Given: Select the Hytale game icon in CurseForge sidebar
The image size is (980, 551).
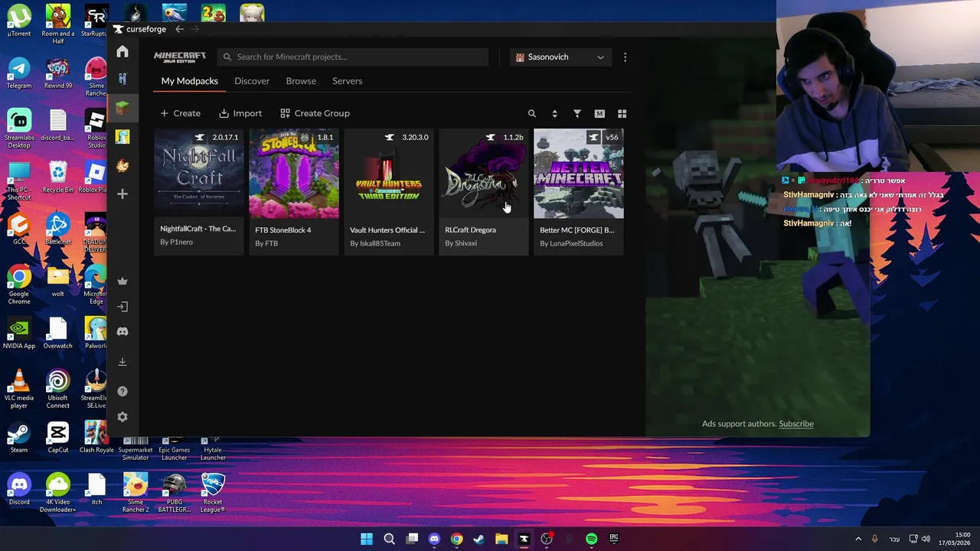Looking at the screenshot, I should coord(122,79).
